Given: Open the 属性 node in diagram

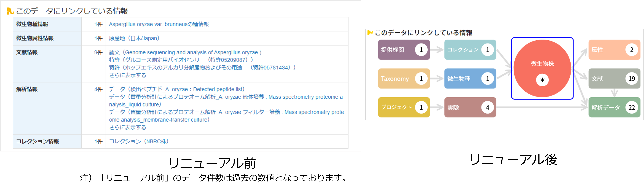Looking at the screenshot, I should tap(614, 50).
